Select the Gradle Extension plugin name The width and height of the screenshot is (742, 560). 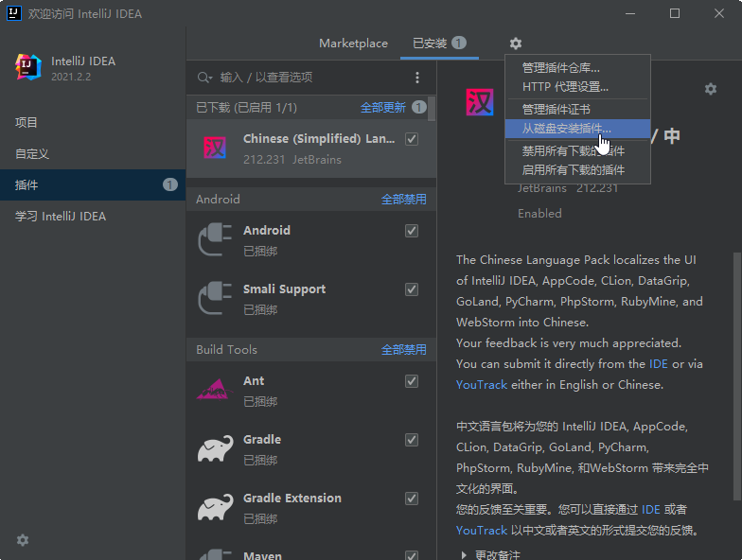pyautogui.click(x=291, y=498)
